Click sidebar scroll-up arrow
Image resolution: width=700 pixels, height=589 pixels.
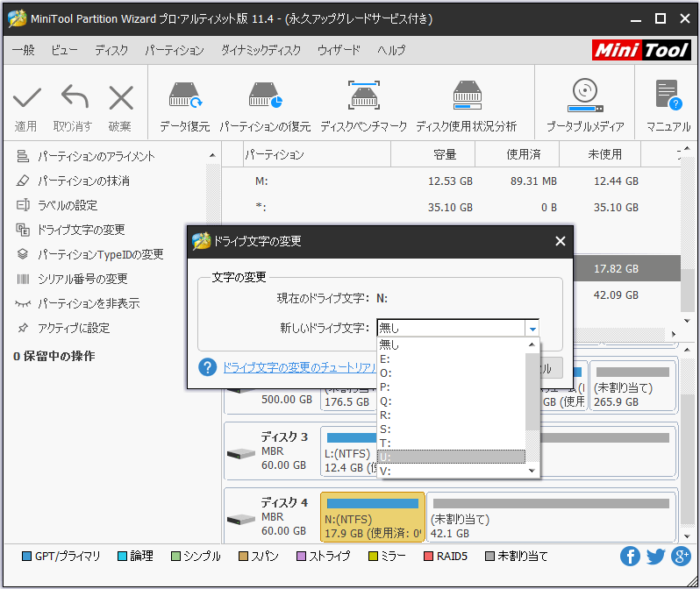(x=212, y=156)
